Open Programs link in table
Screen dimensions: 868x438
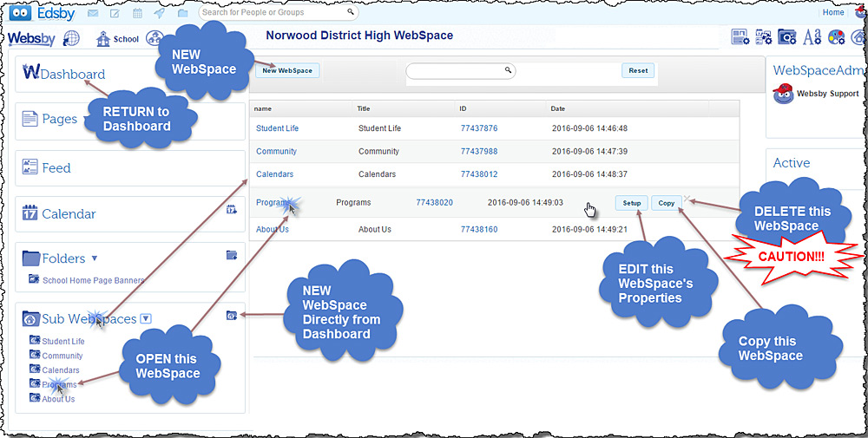(x=273, y=202)
